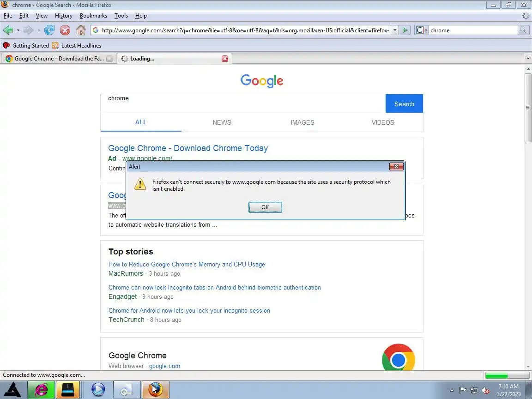Screen dimensions: 532x399
Task: Open How to Reduce Google Chrome's Memory story
Action: point(187,264)
